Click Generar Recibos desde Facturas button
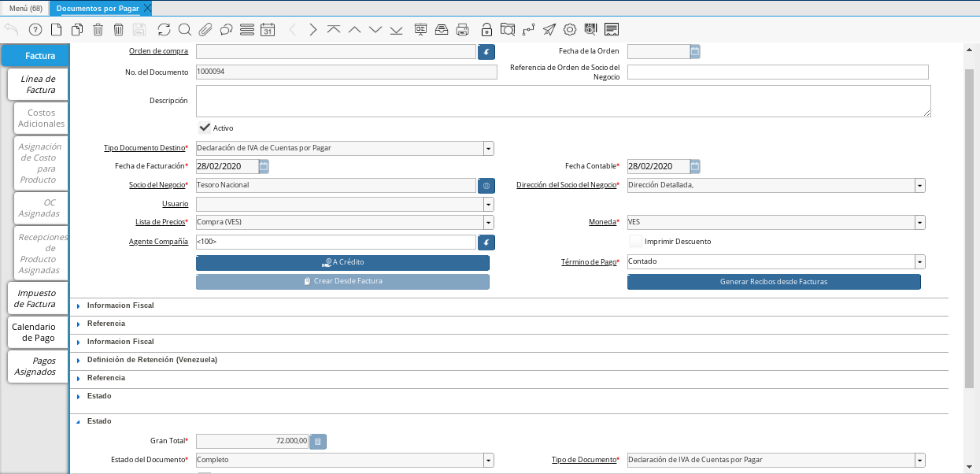The width and height of the screenshot is (980, 474). point(773,282)
